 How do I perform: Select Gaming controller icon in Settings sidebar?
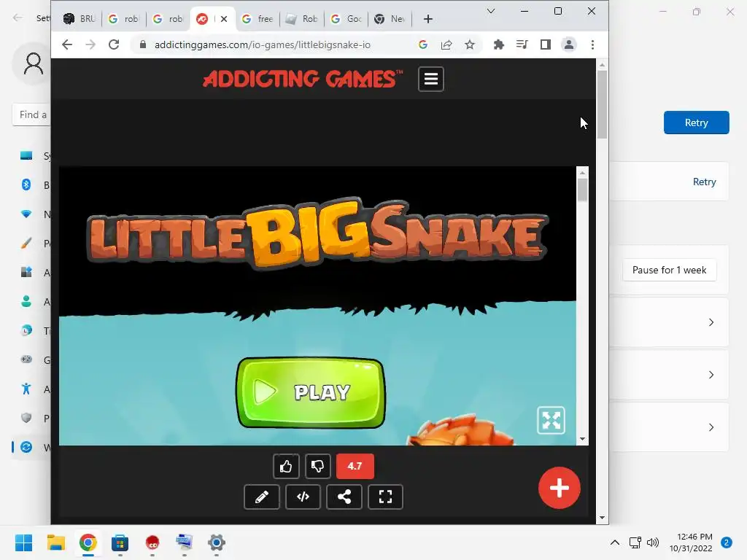[x=26, y=359]
